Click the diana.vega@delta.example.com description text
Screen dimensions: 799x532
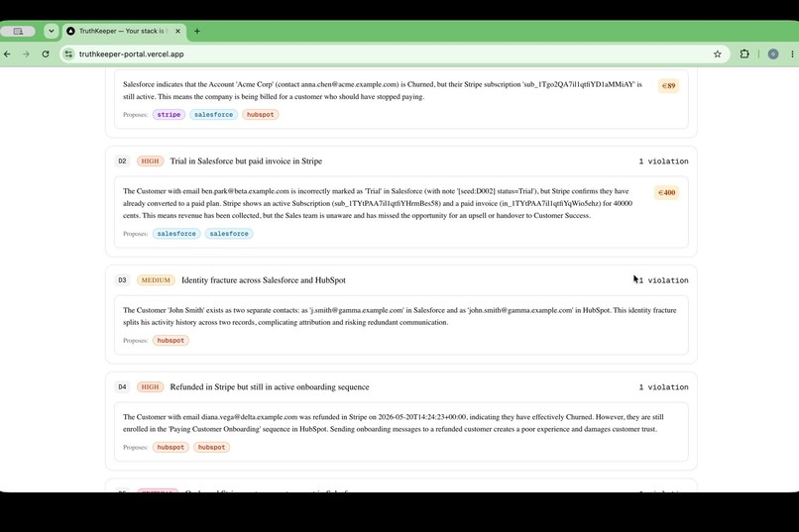(393, 423)
